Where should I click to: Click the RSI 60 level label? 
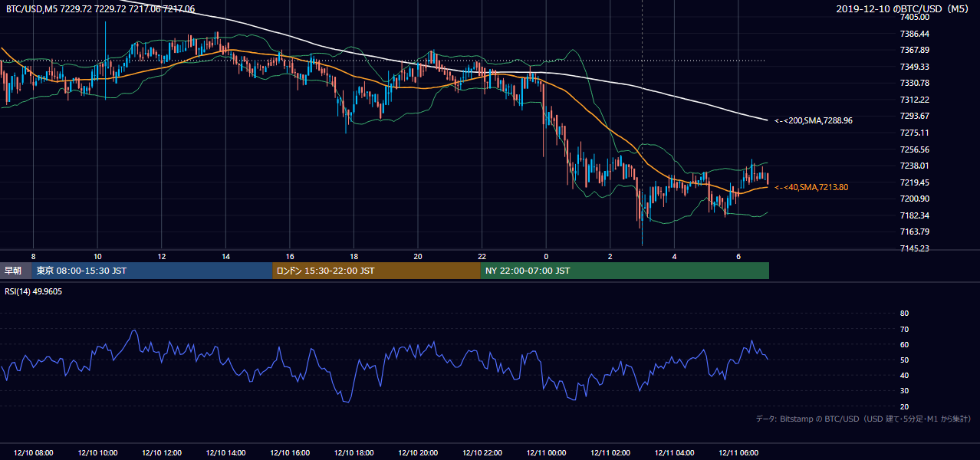[904, 344]
